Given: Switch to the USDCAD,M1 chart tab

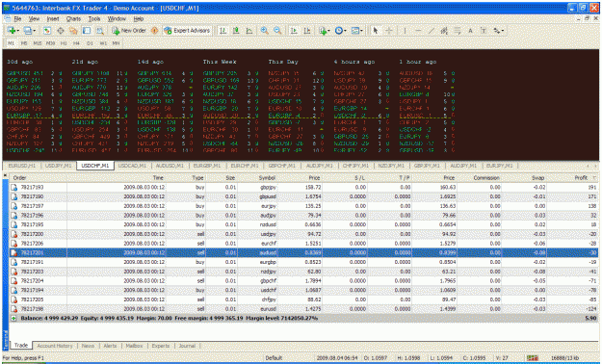Looking at the screenshot, I should [x=132, y=166].
